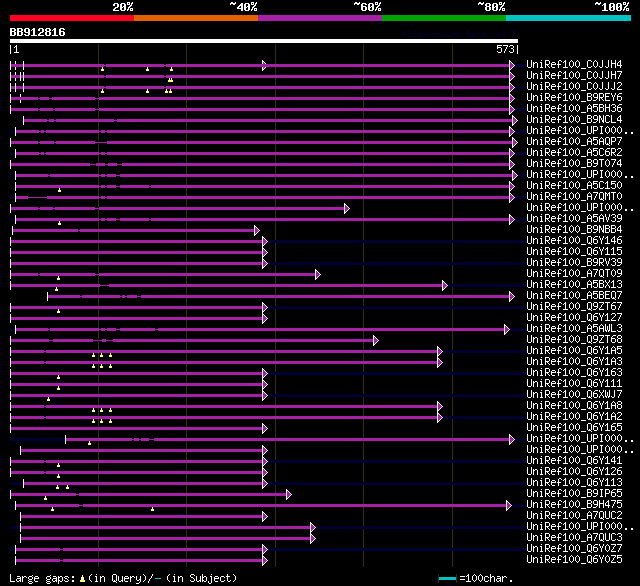Open hit UniRef100_C0JJJ2
Image resolution: width=640 pixels, height=586 pixels.
coord(574,87)
